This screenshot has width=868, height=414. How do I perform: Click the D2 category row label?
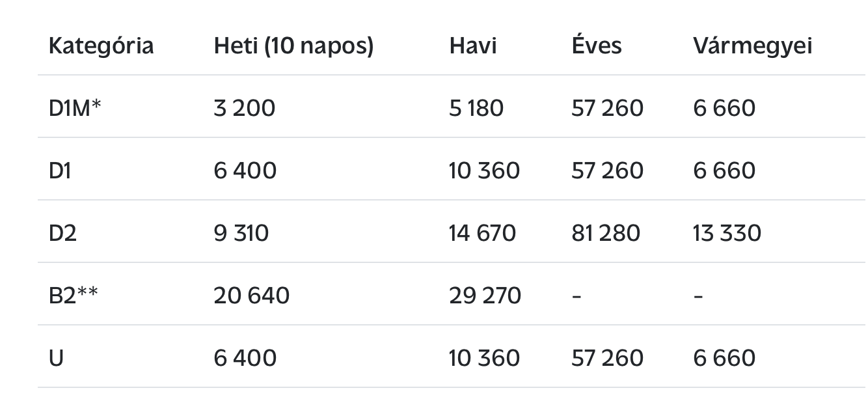pos(62,232)
